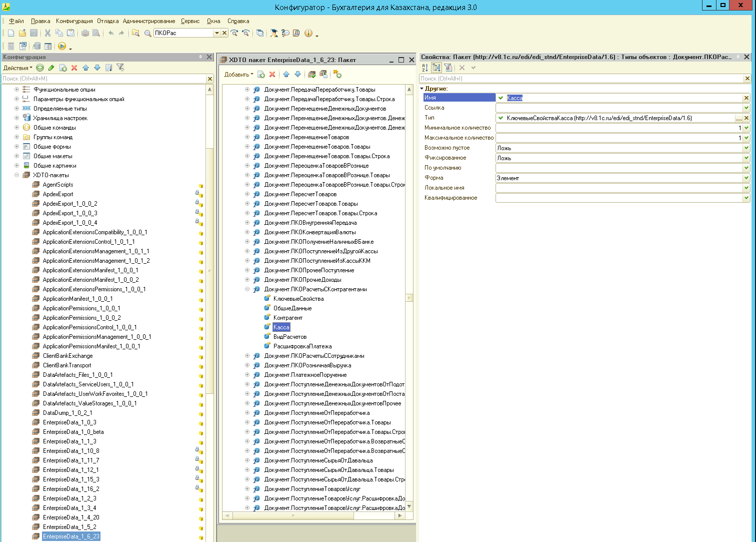
Task: Open the Конфигурация menu
Action: [74, 21]
